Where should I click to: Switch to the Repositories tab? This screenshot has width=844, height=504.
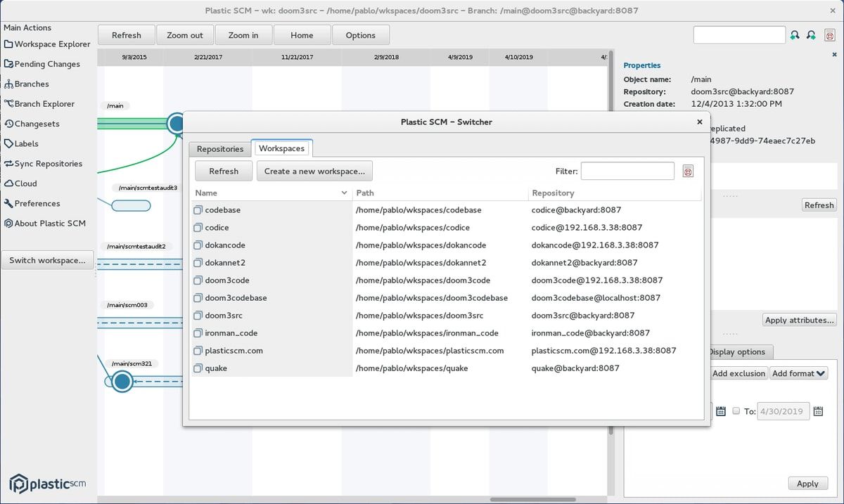[x=219, y=148]
